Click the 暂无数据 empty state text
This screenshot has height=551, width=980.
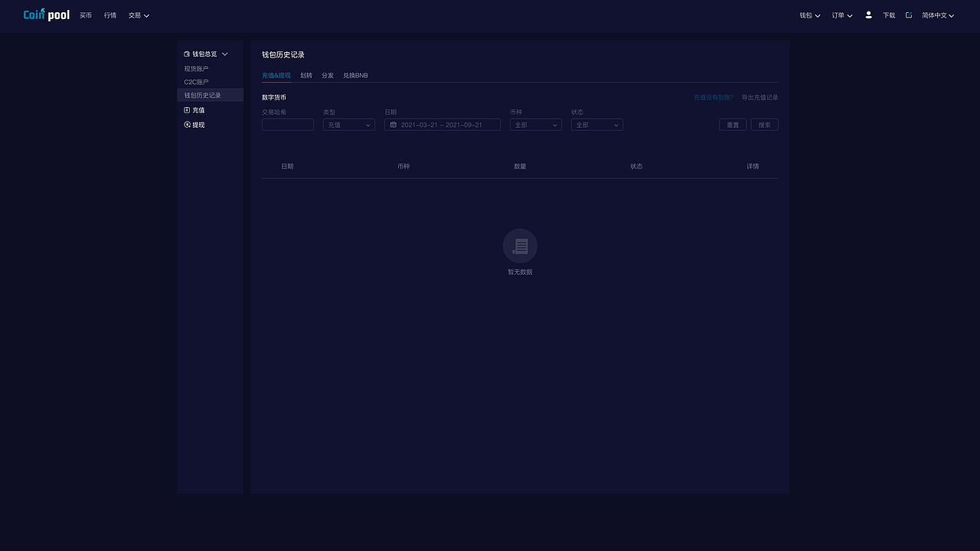[x=520, y=272]
